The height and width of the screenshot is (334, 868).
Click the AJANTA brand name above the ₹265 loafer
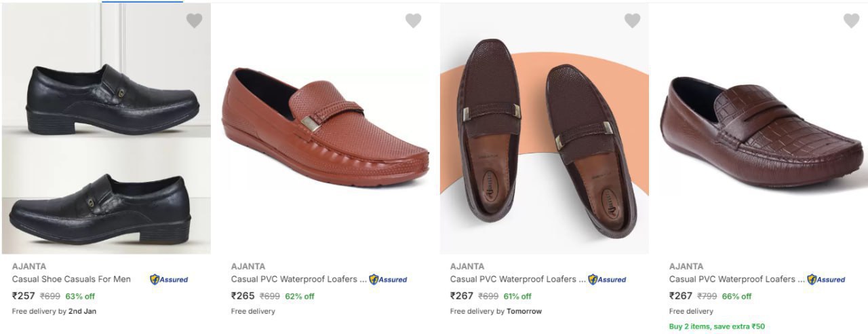pyautogui.click(x=248, y=266)
